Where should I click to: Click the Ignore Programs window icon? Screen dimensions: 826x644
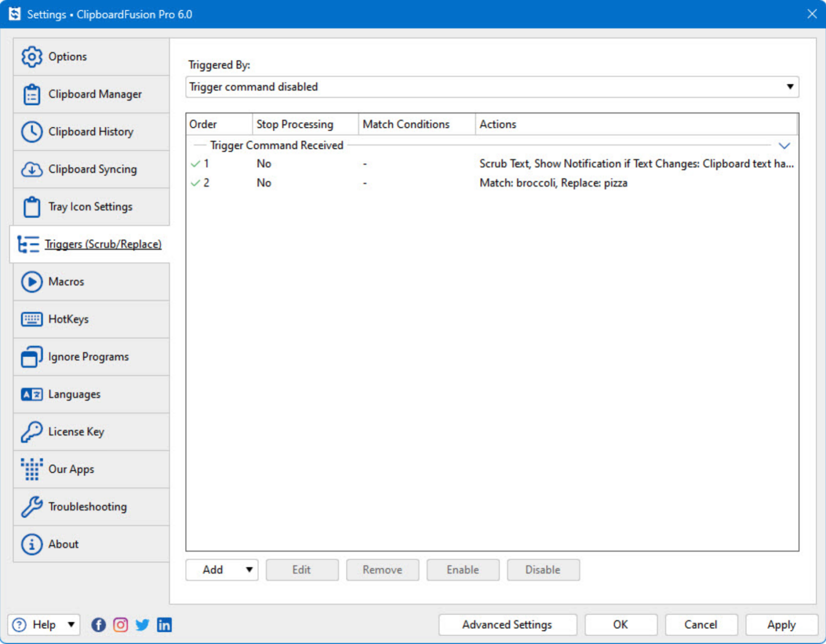click(x=32, y=357)
